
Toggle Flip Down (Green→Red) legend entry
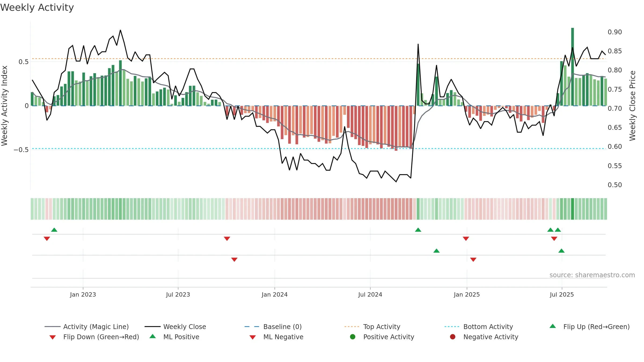point(94,337)
